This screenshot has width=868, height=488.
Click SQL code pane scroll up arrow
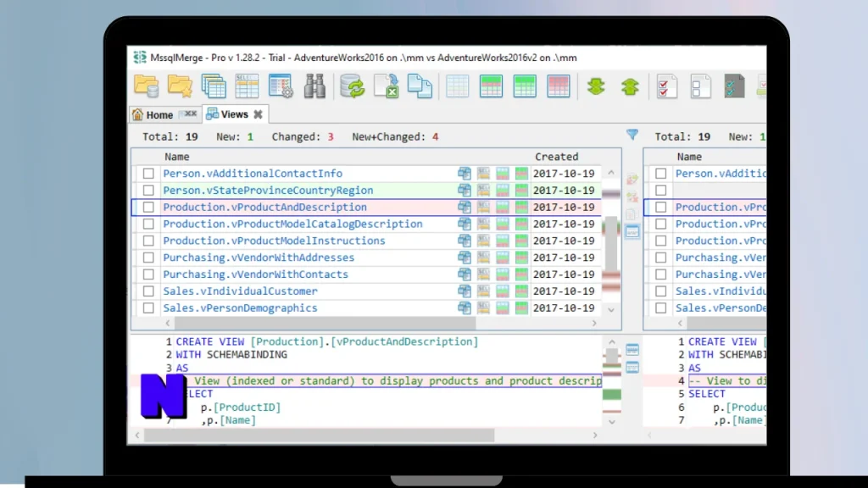click(x=612, y=342)
